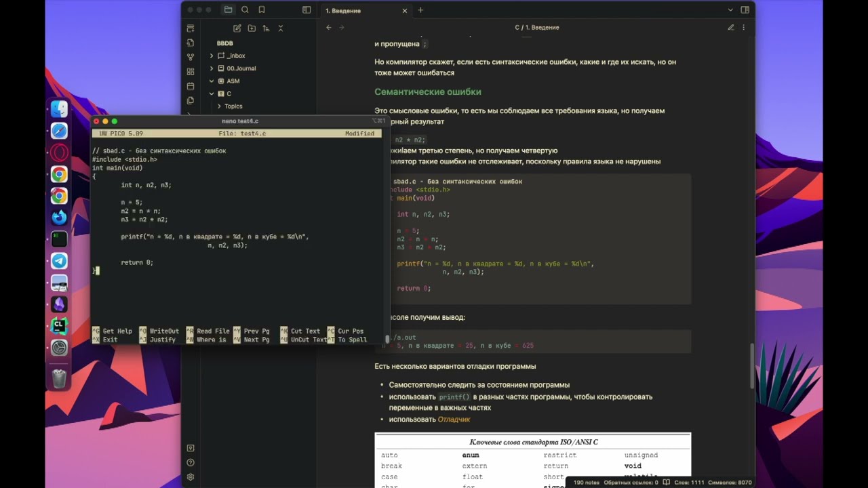868x488 pixels.
Task: Open Finder from the Dock
Action: point(59,110)
